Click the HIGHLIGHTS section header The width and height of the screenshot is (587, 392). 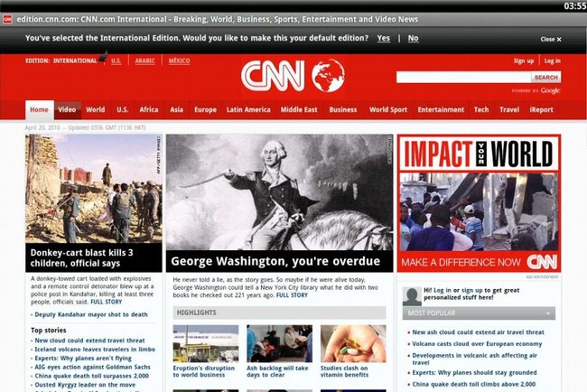tap(279, 313)
